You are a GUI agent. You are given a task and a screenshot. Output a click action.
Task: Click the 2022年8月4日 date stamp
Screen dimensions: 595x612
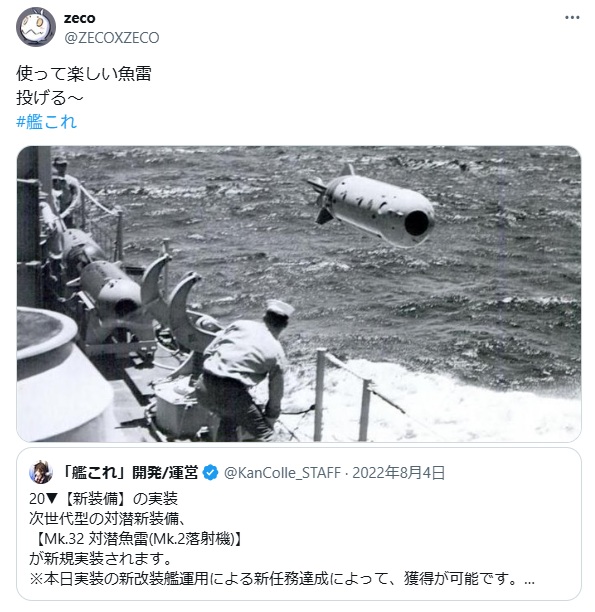click(399, 473)
